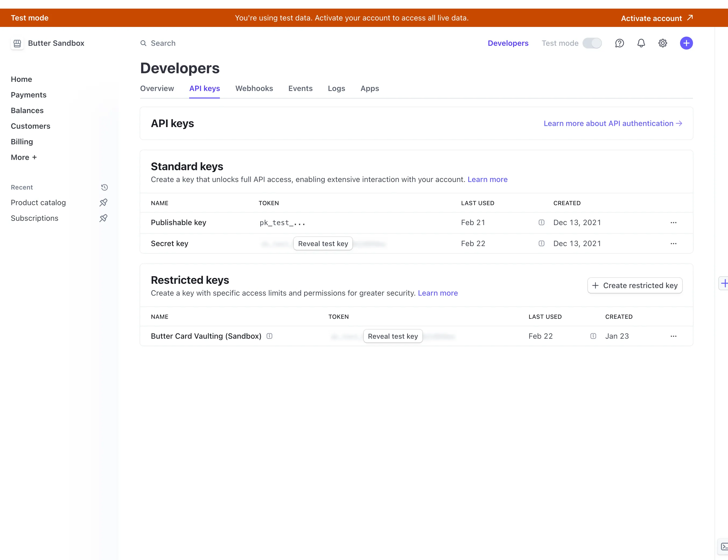Open the settings gear icon
This screenshot has height=560, width=728.
tap(663, 43)
